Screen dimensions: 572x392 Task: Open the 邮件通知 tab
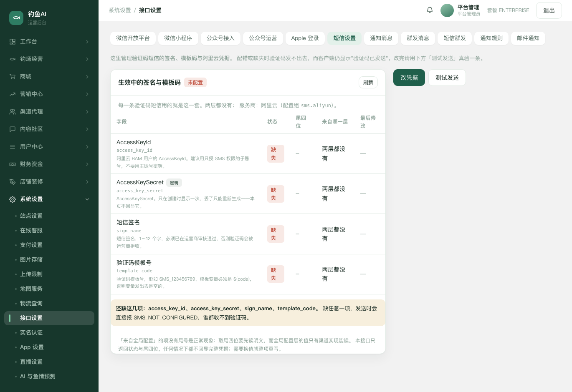(528, 38)
